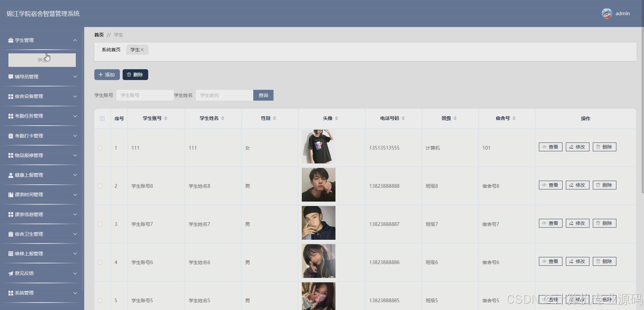Go to 首页 breadcrumb link
Image resolution: width=644 pixels, height=310 pixels.
click(x=99, y=35)
